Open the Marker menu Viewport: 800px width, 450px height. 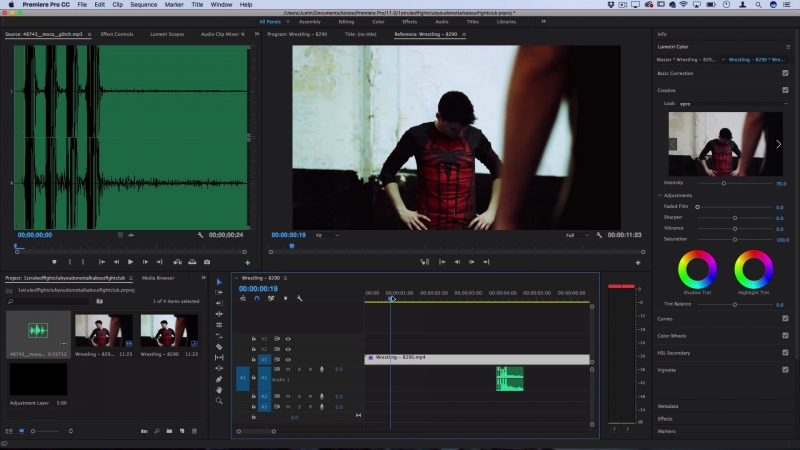point(174,5)
